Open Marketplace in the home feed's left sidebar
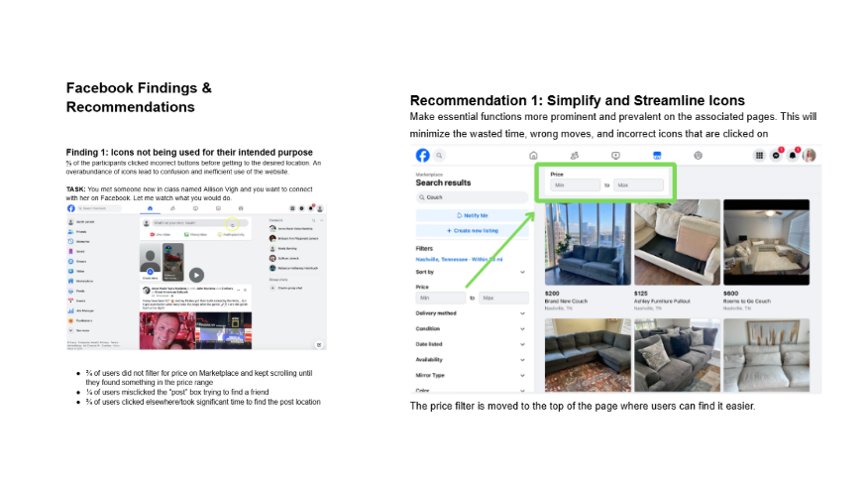The image size is (868, 487). tap(80, 281)
